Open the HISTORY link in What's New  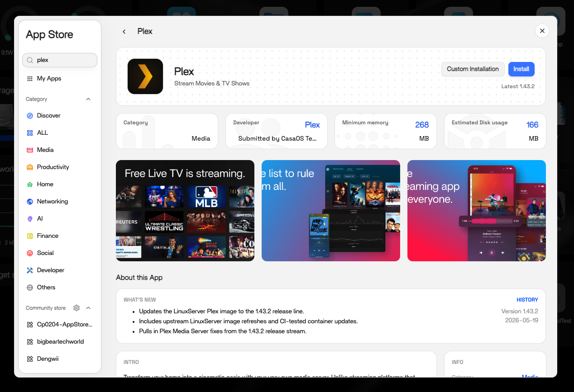[x=527, y=300]
